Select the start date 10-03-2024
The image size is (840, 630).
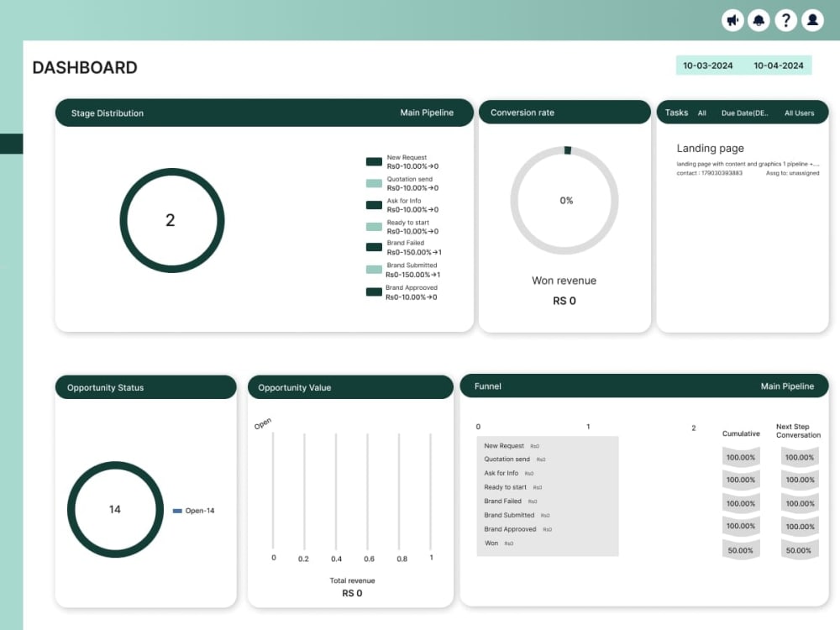tap(707, 66)
